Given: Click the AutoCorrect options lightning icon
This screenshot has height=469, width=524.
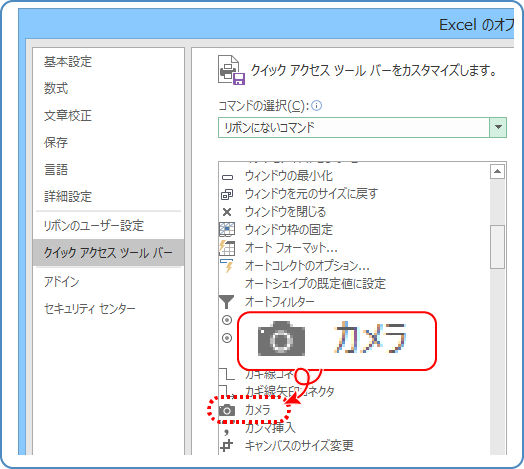Looking at the screenshot, I should [x=227, y=265].
